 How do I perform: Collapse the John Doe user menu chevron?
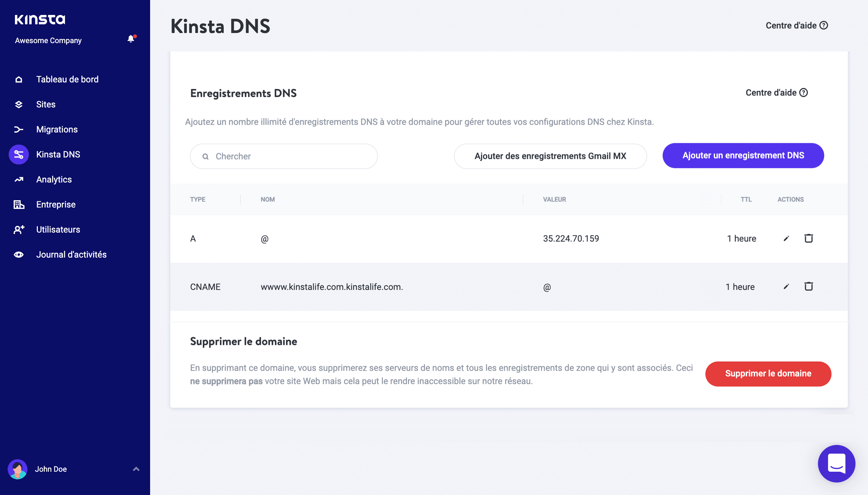point(136,469)
